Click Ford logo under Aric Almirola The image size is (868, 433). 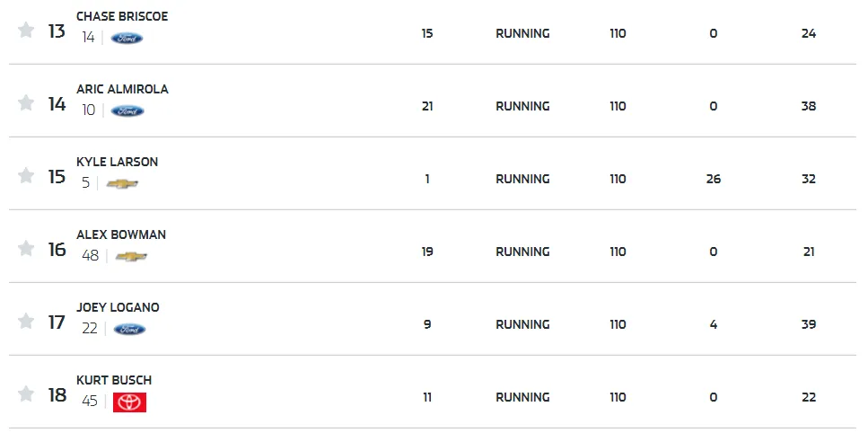[x=127, y=110]
